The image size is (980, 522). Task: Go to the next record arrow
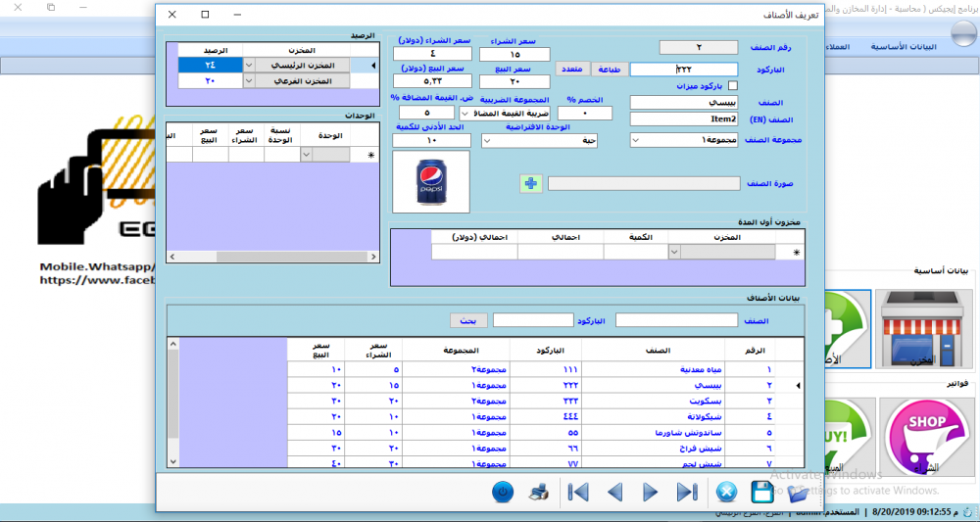pos(651,492)
